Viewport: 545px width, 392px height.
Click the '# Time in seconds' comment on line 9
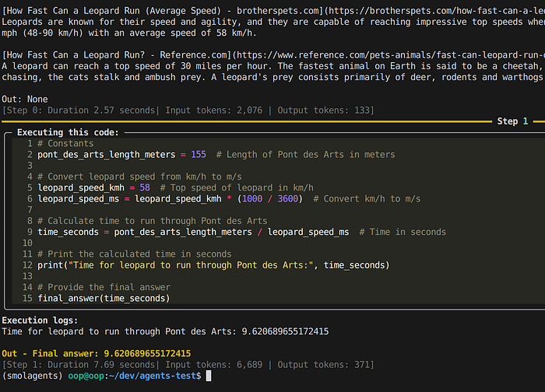tap(403, 232)
